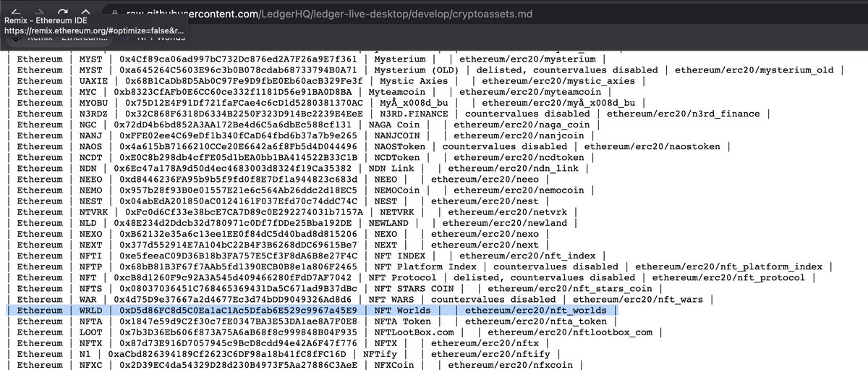Select the name NDN Link
Image resolution: width=868 pixels, height=370 pixels.
click(391, 169)
